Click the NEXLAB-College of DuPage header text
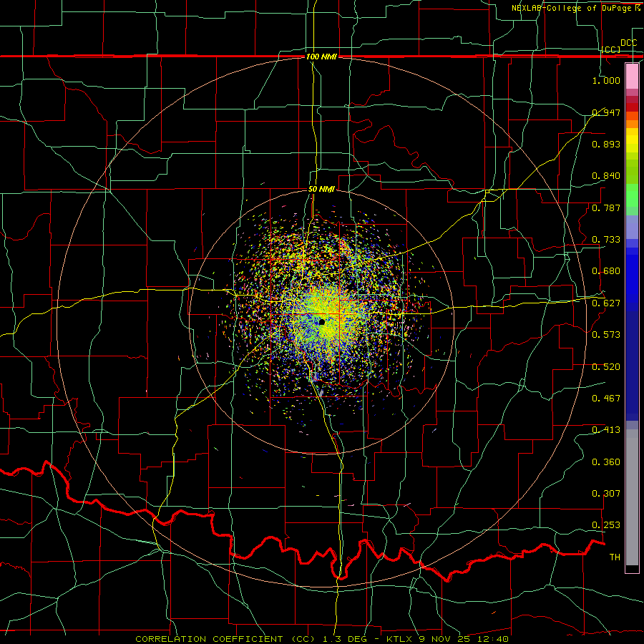 tap(575, 8)
